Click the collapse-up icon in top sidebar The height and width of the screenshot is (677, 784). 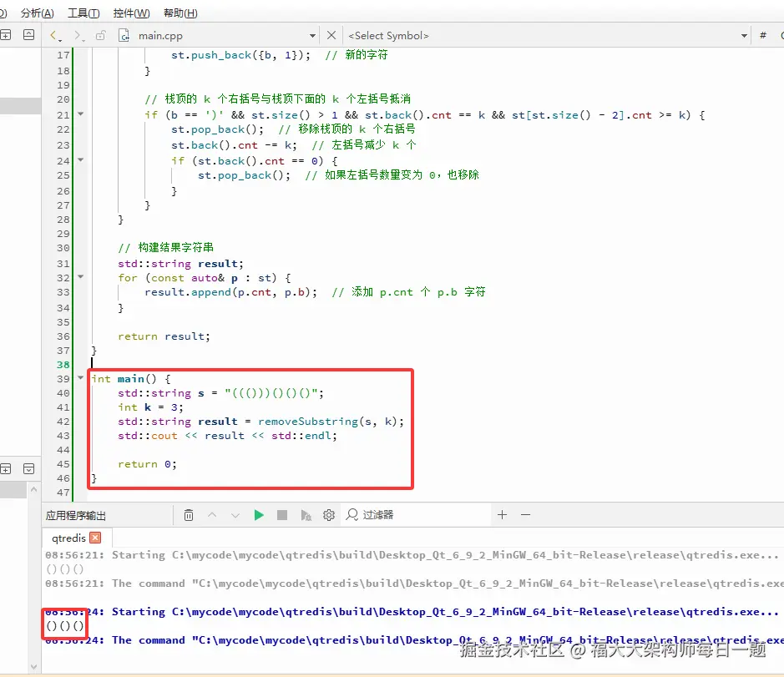coord(29,34)
